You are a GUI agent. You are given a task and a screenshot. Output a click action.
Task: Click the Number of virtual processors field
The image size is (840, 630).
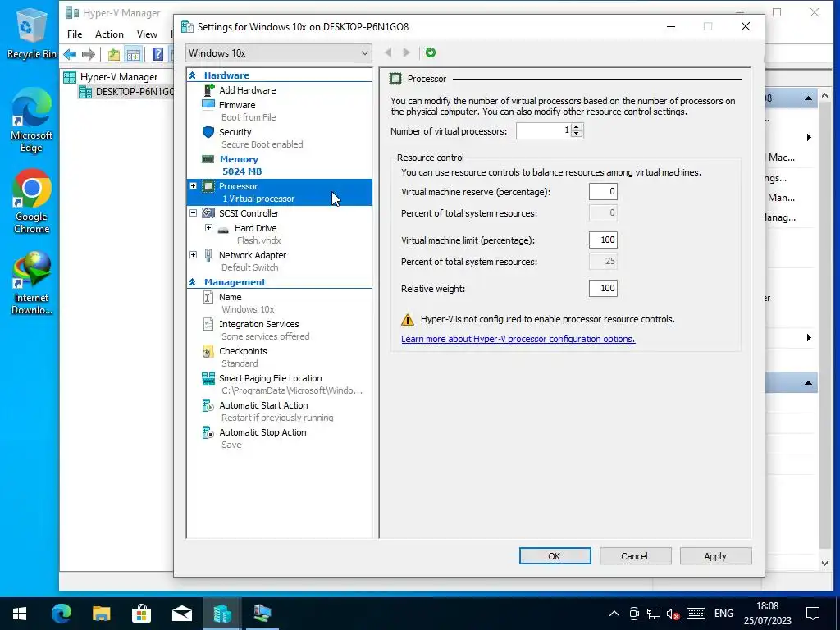(x=543, y=130)
